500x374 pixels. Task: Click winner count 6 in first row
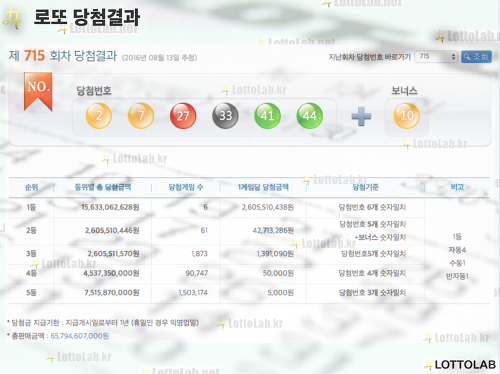pyautogui.click(x=205, y=207)
